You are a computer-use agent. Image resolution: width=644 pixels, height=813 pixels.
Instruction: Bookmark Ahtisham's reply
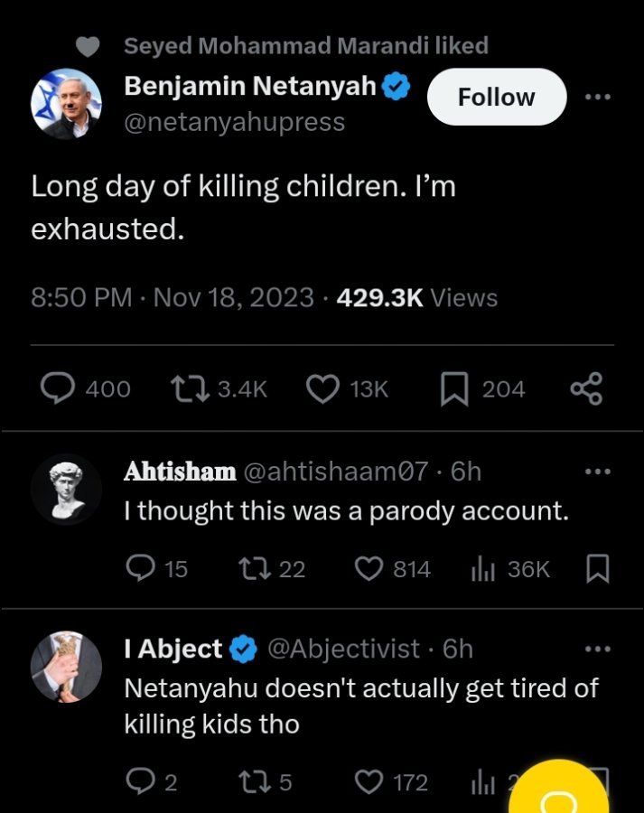click(597, 568)
